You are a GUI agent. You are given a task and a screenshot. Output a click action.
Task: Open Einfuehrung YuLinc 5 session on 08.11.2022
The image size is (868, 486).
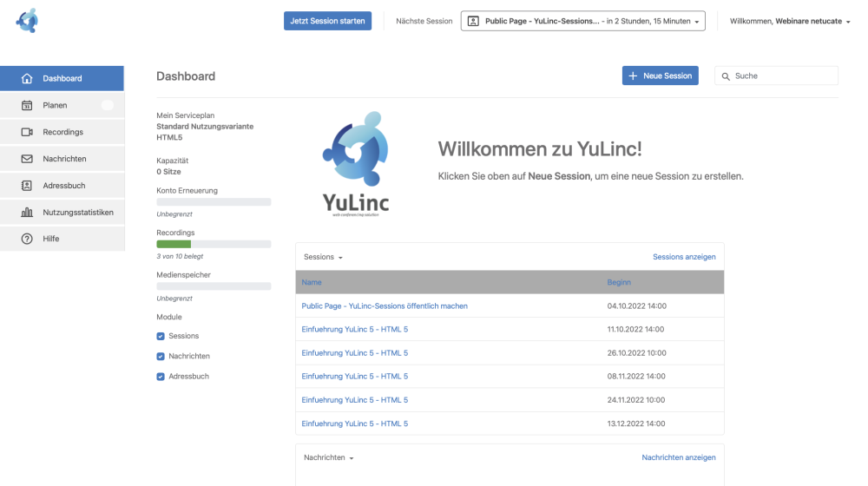click(355, 377)
